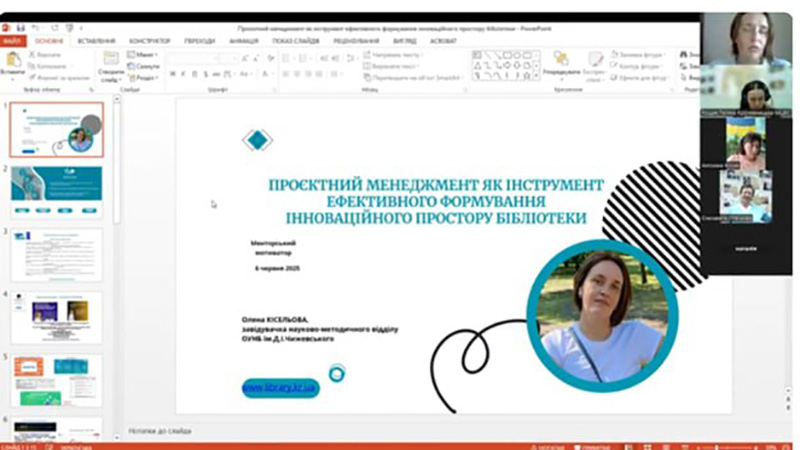This screenshot has height=450, width=800.
Task: Click the Cut (Вирізати) scissors icon
Action: click(33, 54)
